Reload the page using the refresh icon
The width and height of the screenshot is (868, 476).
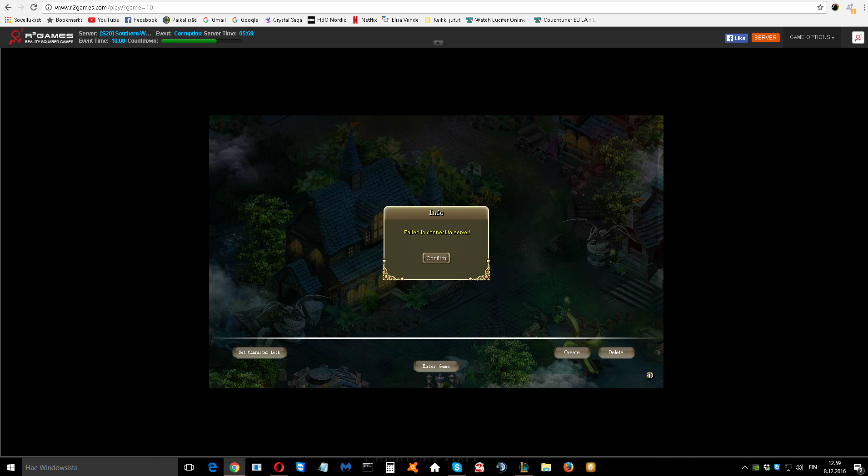tap(34, 7)
